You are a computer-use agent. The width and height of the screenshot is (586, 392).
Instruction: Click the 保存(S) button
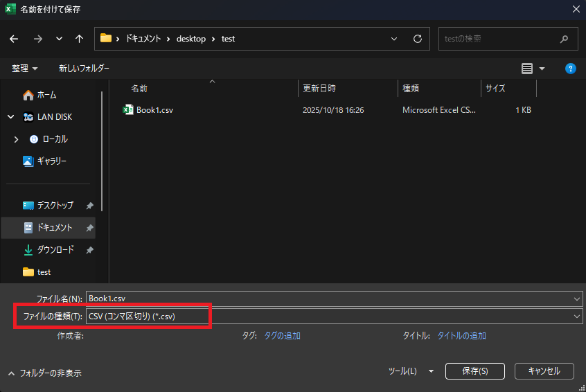[475, 371]
